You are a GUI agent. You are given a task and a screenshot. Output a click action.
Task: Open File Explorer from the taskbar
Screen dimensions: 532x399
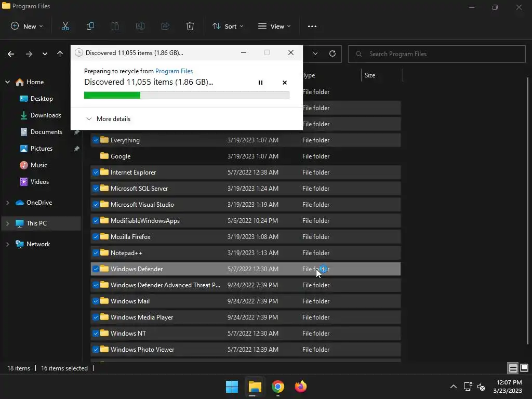tap(255, 387)
